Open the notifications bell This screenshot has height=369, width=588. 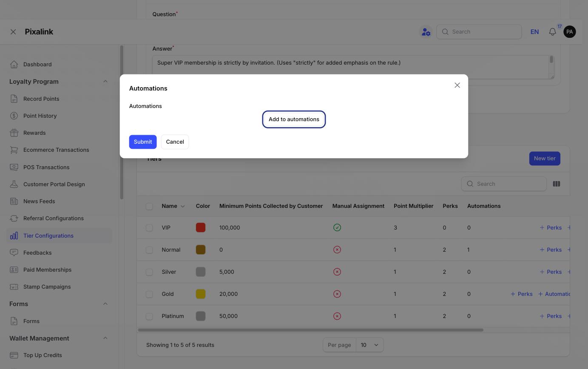(552, 32)
